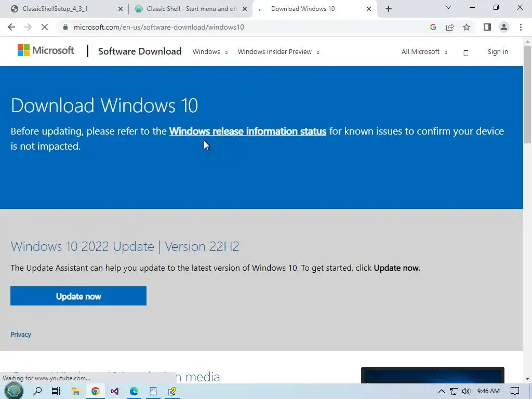Open the Privacy link
Image resolution: width=532 pixels, height=399 pixels.
point(21,335)
